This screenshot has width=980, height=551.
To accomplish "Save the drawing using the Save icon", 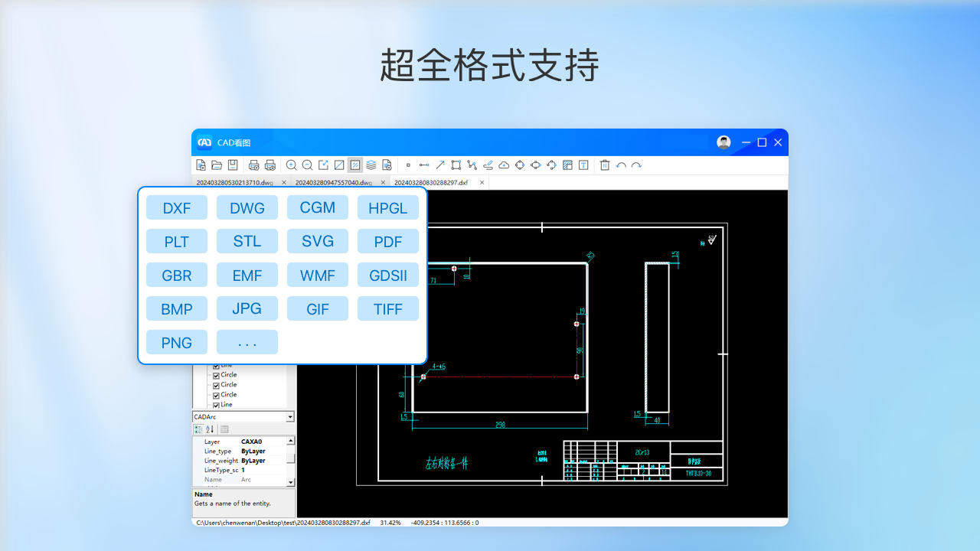I will (x=232, y=165).
